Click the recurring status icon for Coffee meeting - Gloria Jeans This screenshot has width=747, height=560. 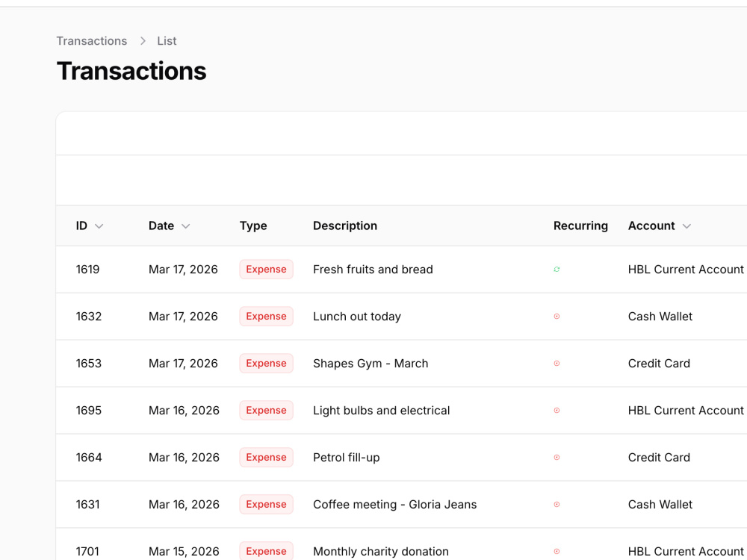pos(557,504)
